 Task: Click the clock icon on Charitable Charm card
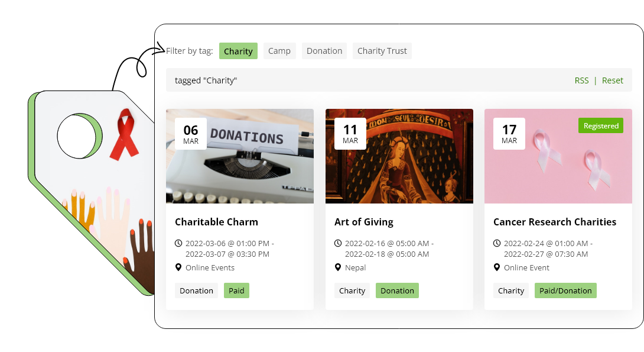pos(178,243)
